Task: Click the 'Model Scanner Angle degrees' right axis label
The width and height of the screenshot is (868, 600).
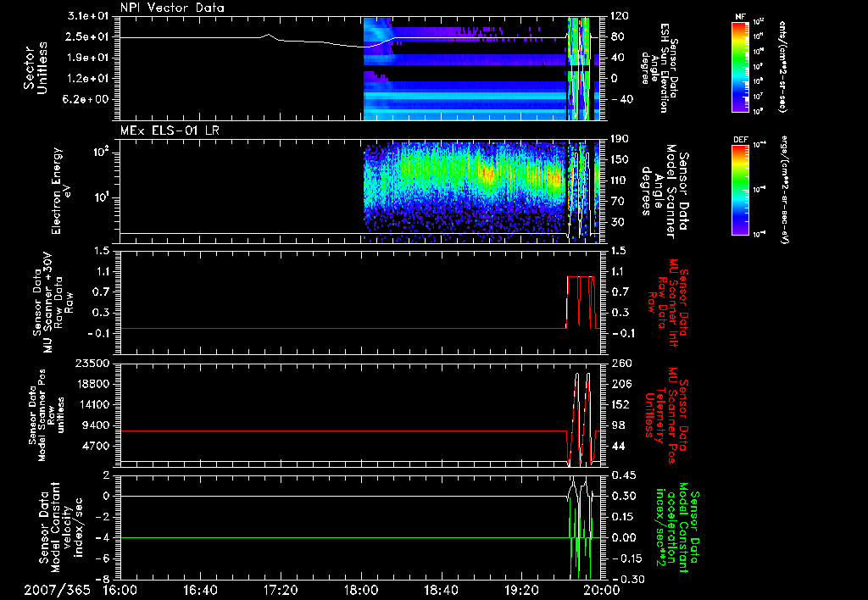Action: (x=665, y=191)
